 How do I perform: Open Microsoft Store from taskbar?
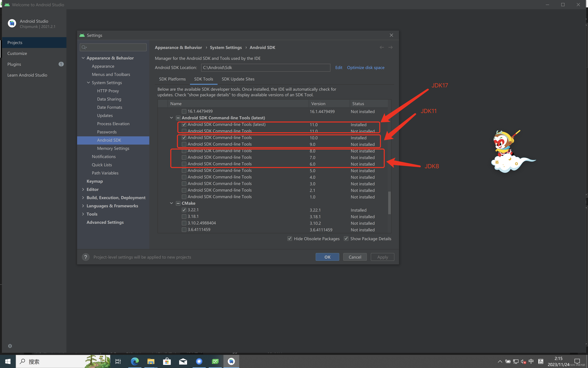(167, 361)
